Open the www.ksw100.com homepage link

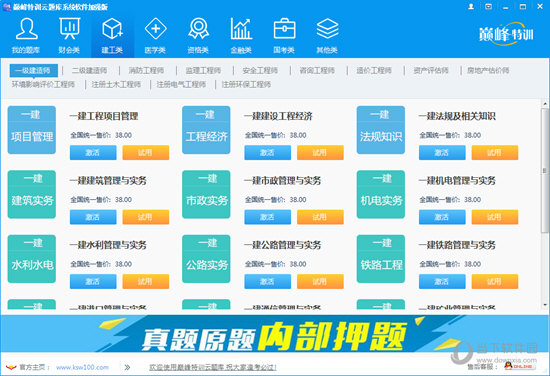tap(82, 367)
